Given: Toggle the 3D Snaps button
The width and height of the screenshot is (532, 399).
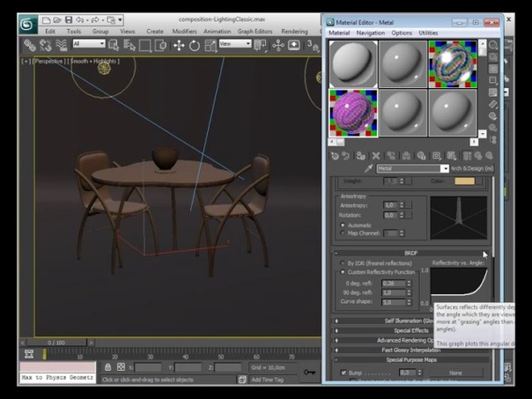Looking at the screenshot, I should (313, 46).
